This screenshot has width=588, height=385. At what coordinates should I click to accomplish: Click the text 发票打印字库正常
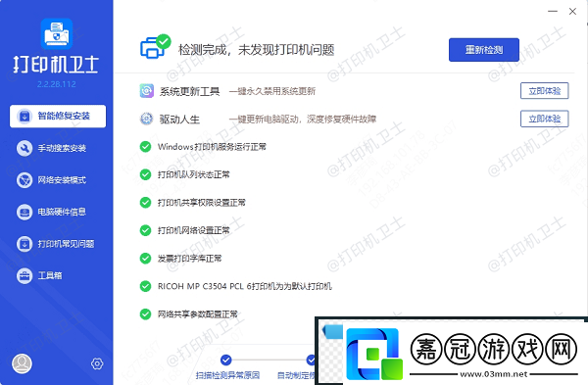click(189, 259)
